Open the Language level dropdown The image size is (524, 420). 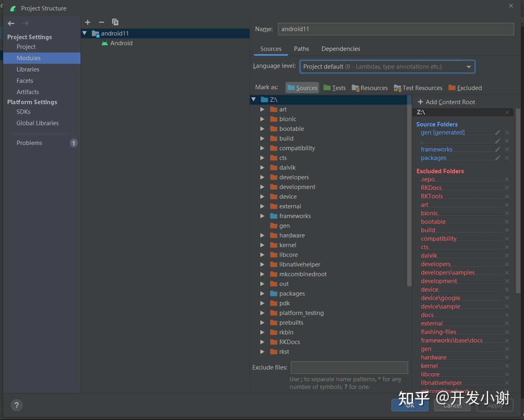point(468,67)
